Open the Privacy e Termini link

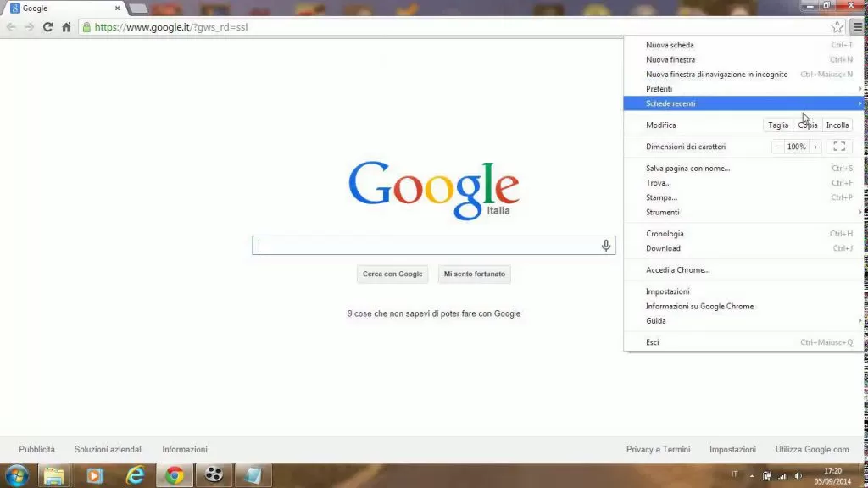coord(658,450)
